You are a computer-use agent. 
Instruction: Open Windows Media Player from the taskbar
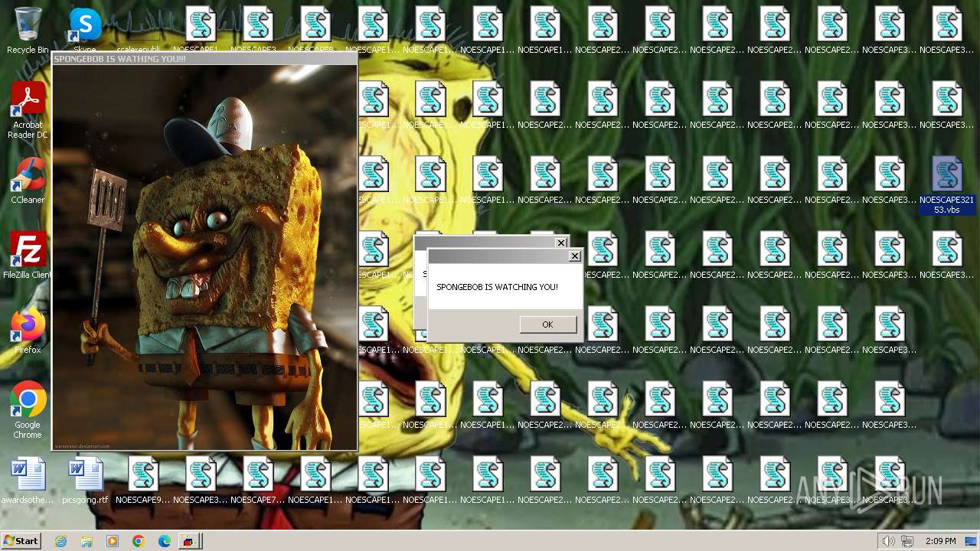coord(113,541)
